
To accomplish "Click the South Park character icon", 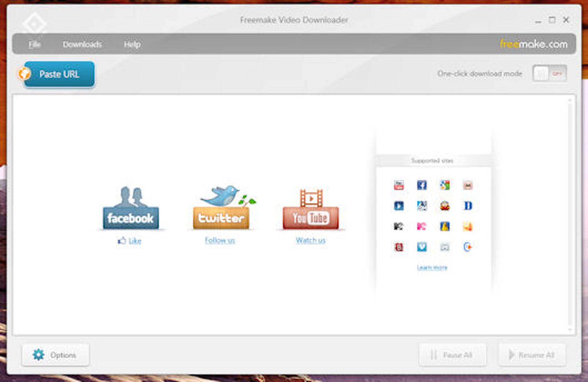I will [445, 206].
